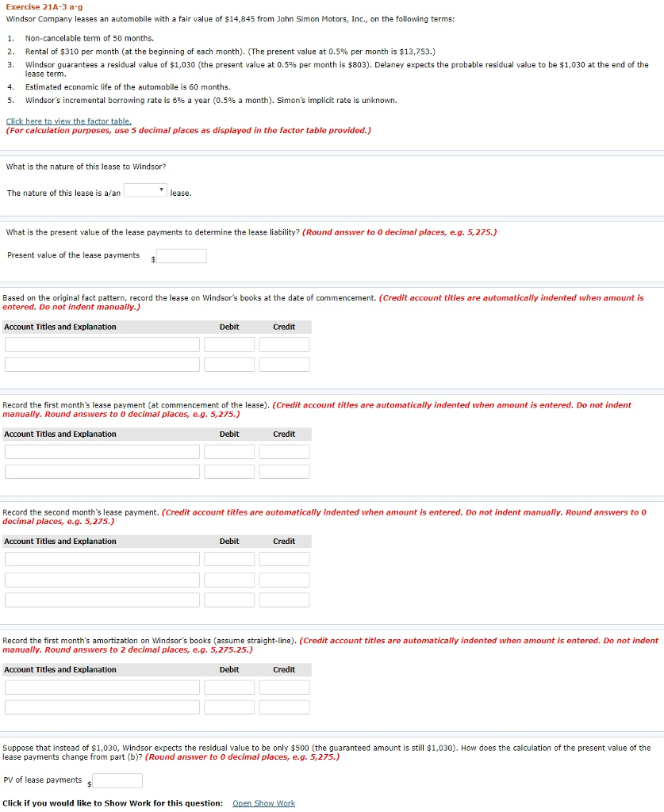Click second account title field for commencement entry
664x812 pixels.
tap(102, 365)
